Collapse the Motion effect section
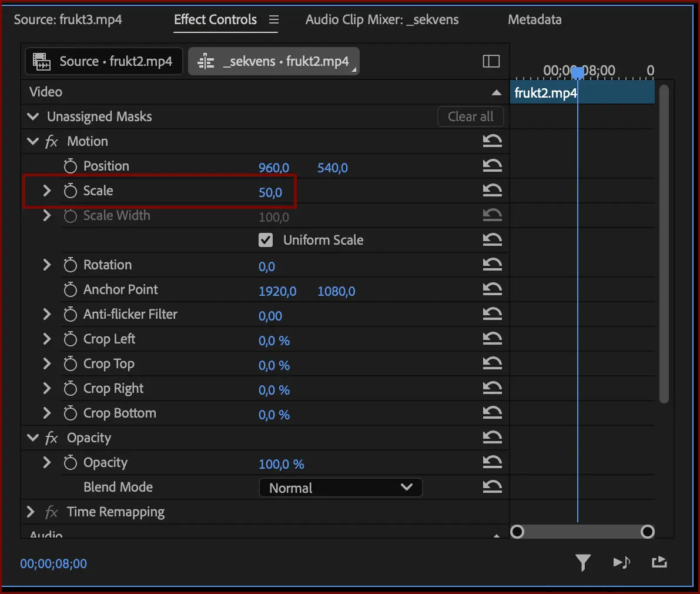The height and width of the screenshot is (594, 700). [x=32, y=141]
